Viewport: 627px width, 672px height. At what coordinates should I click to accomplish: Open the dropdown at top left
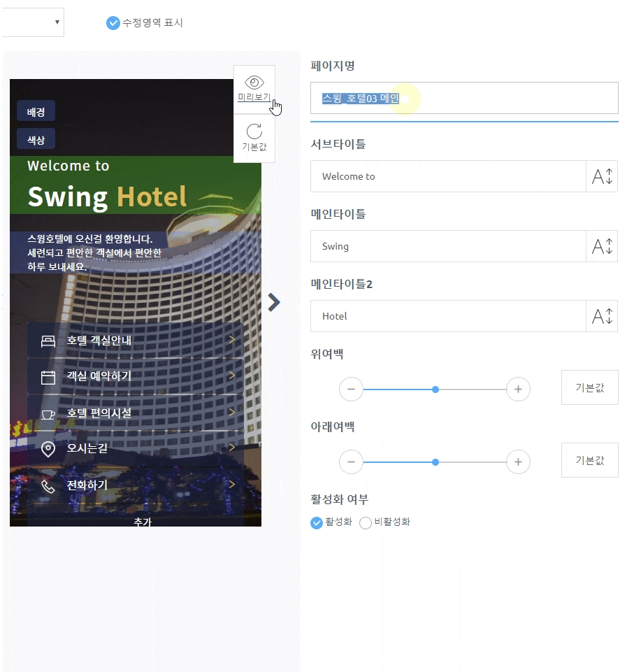31,22
